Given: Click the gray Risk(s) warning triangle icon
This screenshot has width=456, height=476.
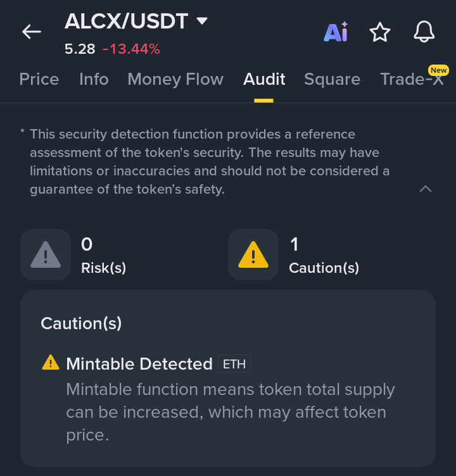Looking at the screenshot, I should (46, 255).
